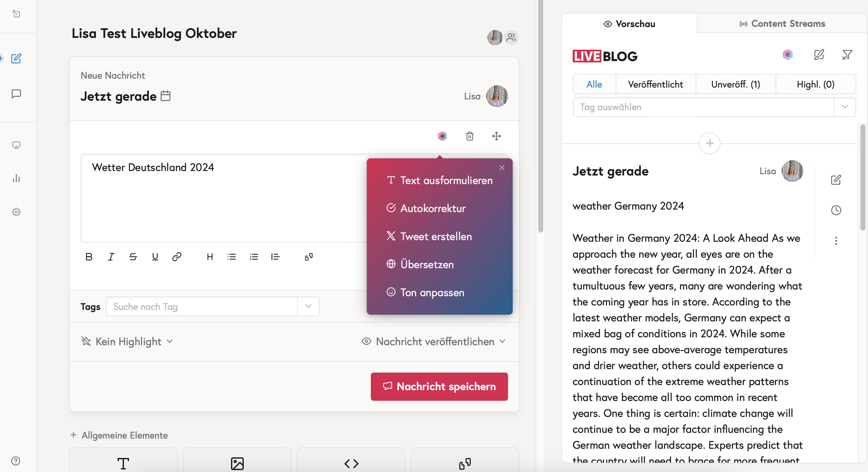Click the trash icon to delete element
868x472 pixels.
point(469,136)
